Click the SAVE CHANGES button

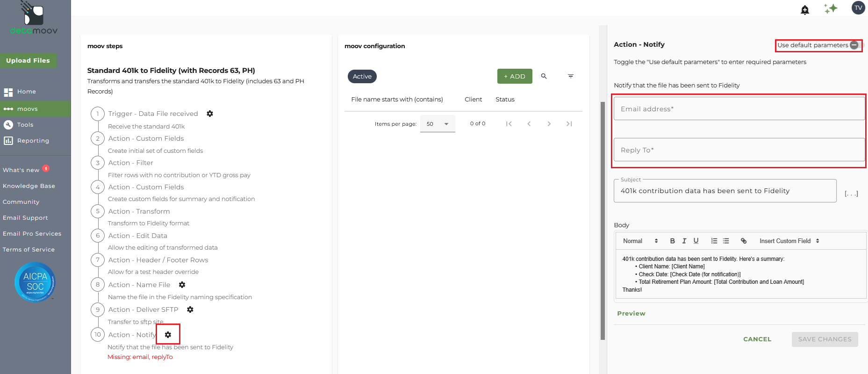tap(825, 339)
